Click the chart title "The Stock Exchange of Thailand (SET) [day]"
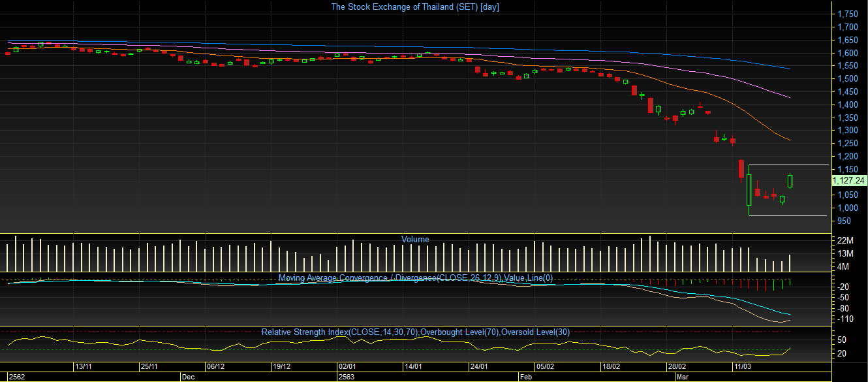The width and height of the screenshot is (868, 382). point(415,7)
